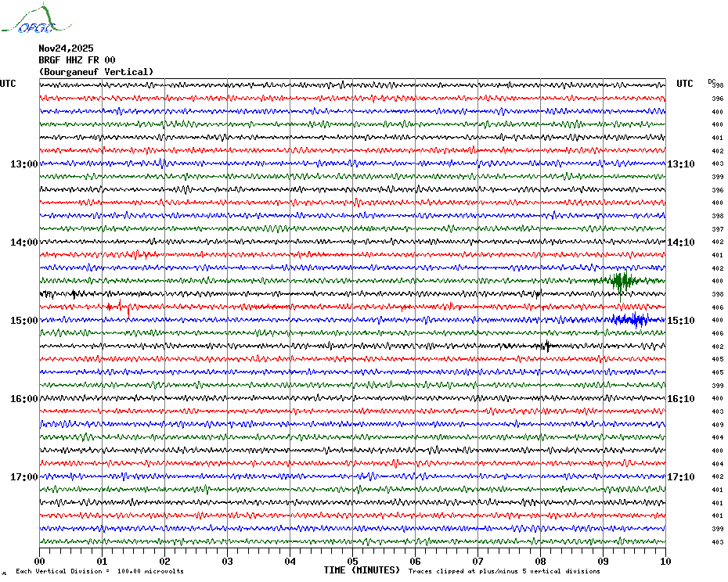
Task: Click the 05 tick on the time axis
Action: pos(352,561)
